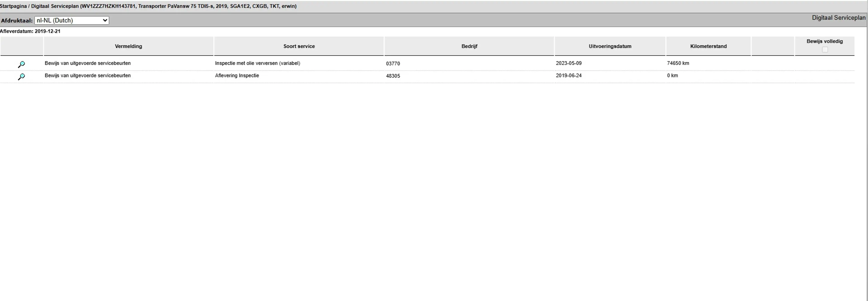The width and height of the screenshot is (868, 301).
Task: Click the Digitaal Serviceplan title at right
Action: tap(838, 18)
